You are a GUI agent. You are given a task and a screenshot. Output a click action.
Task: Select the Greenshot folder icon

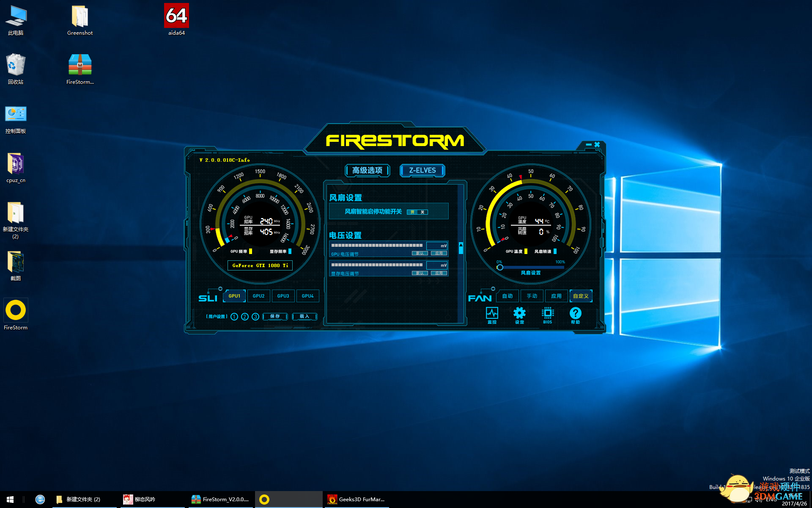(x=80, y=20)
